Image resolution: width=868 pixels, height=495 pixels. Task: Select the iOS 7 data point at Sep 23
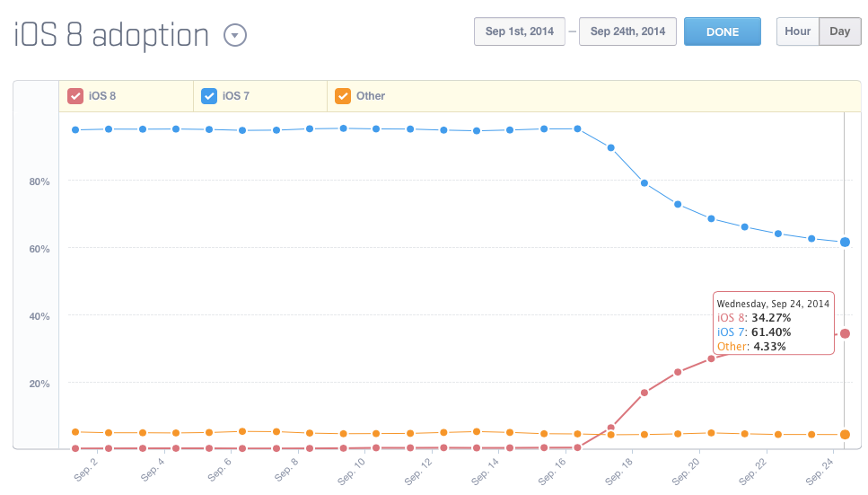pyautogui.click(x=811, y=239)
